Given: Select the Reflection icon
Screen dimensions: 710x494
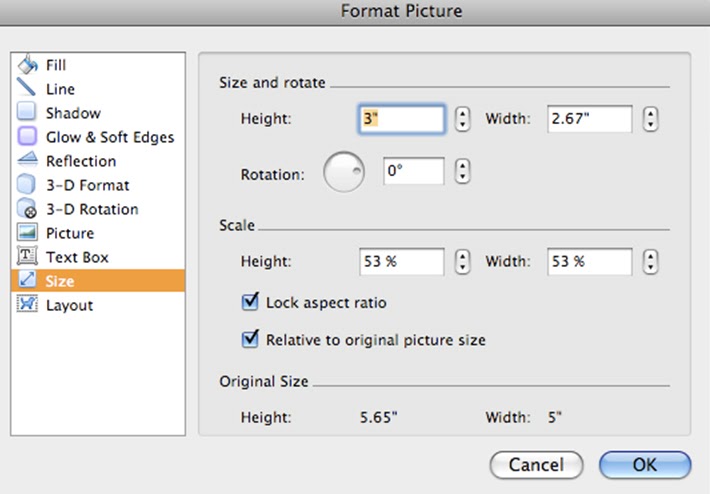Looking at the screenshot, I should [x=28, y=161].
